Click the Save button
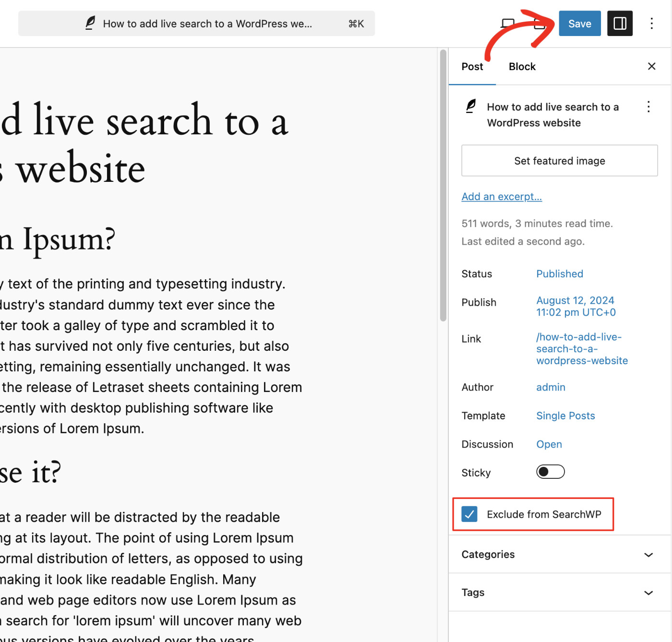Image resolution: width=672 pixels, height=642 pixels. click(x=579, y=23)
